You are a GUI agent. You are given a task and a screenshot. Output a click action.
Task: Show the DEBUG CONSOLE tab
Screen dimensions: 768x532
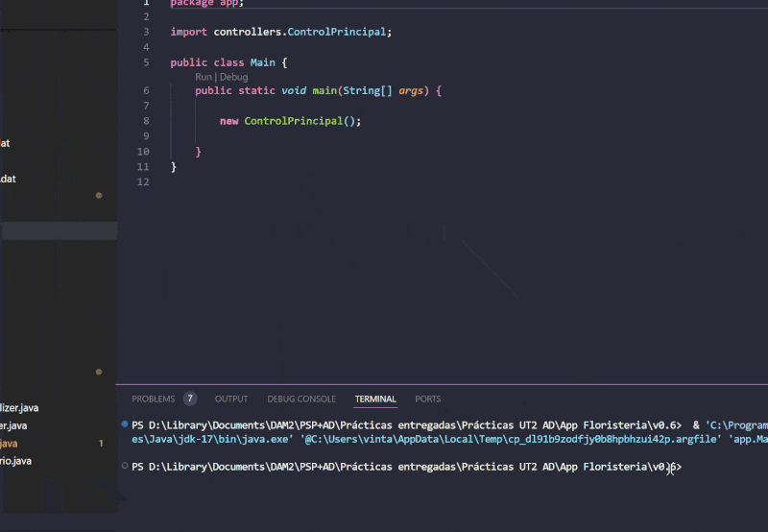point(301,399)
